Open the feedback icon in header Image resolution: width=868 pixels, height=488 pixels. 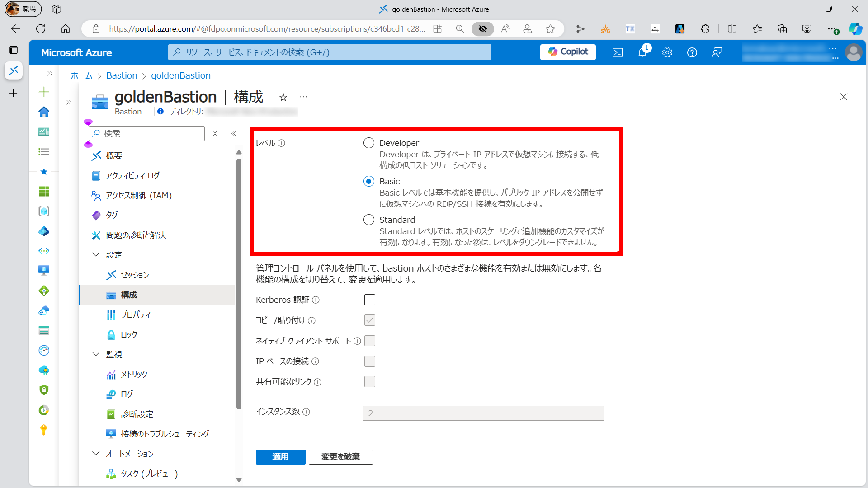[x=717, y=52]
